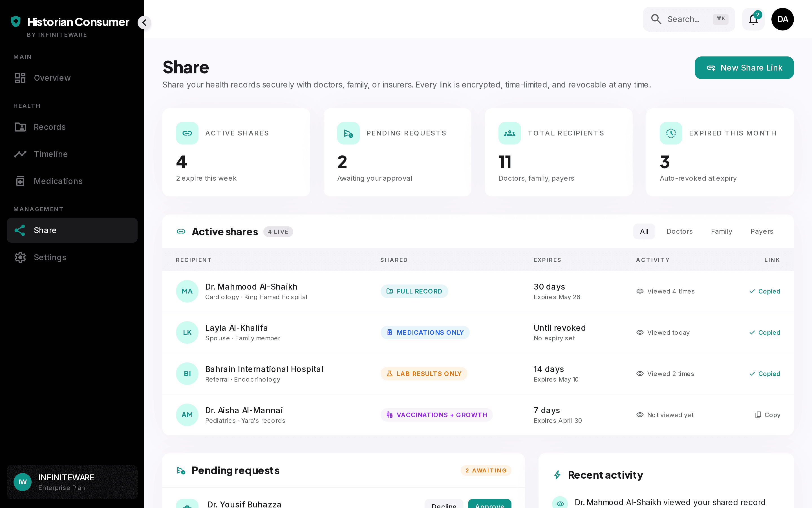
Task: Click Copied link for Dr. Mahmood Al-Shaikh
Action: [x=765, y=291]
